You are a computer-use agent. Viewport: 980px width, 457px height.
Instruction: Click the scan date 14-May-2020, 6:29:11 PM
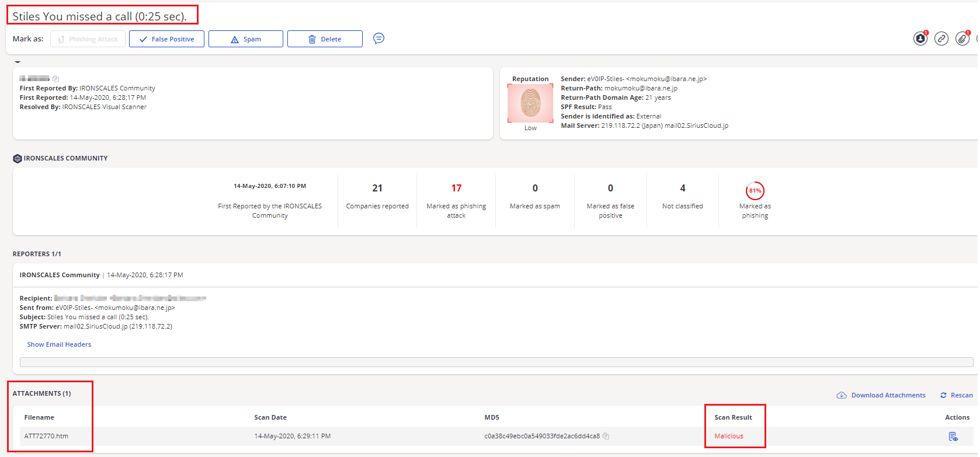[x=293, y=436]
